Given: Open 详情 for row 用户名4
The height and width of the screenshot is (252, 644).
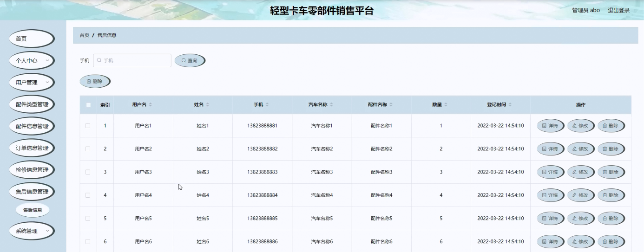Looking at the screenshot, I should (550, 195).
